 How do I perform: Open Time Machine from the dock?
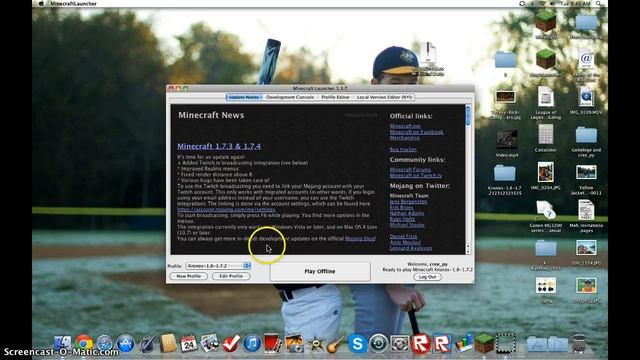point(378,343)
